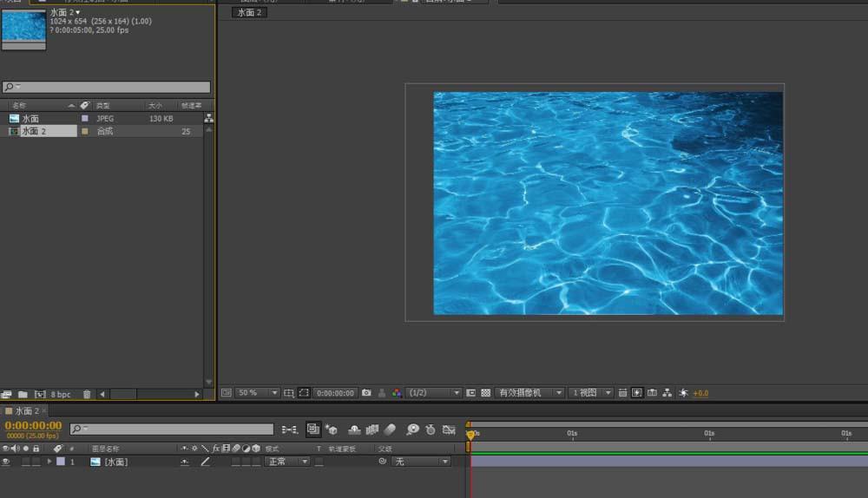Switch to the 水面 2 timeline tab

coord(26,410)
